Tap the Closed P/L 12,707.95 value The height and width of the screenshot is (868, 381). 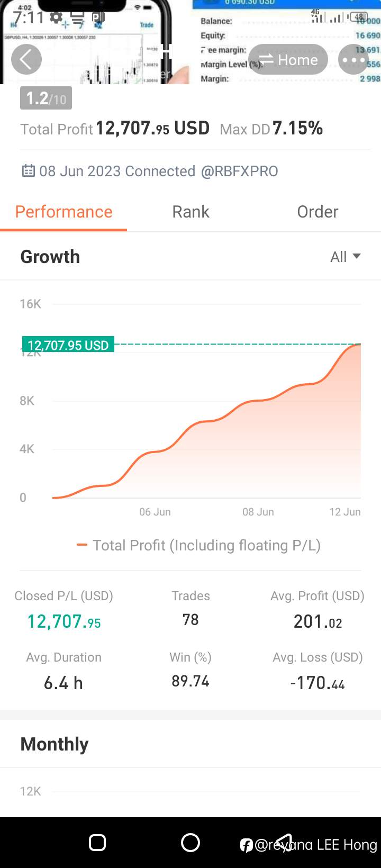[x=64, y=621]
